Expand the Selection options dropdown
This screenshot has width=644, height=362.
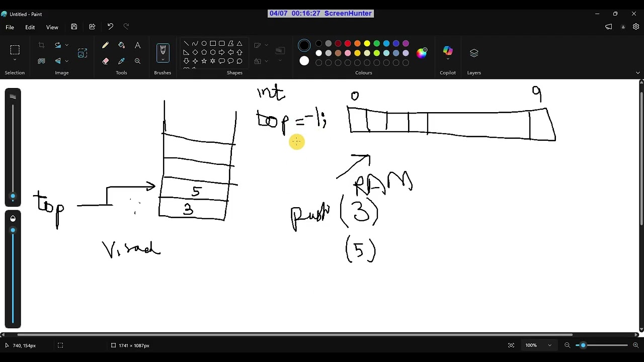coord(15,60)
